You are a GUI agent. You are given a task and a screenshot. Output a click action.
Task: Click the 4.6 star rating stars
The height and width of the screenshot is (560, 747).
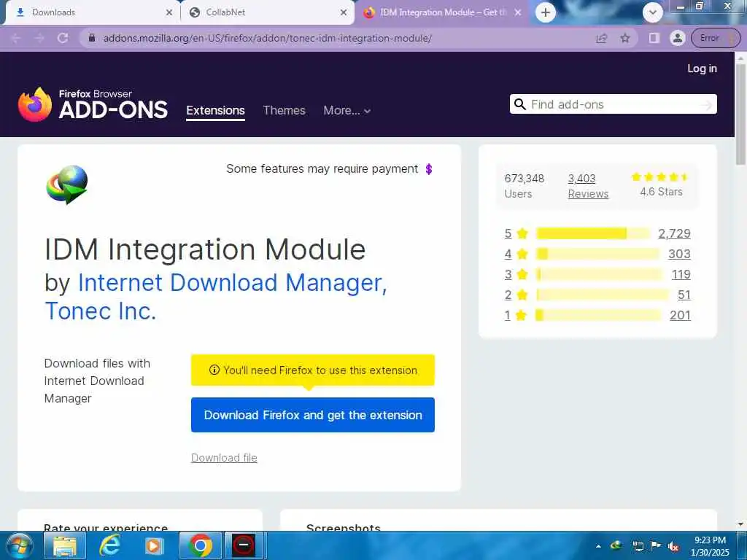(659, 177)
